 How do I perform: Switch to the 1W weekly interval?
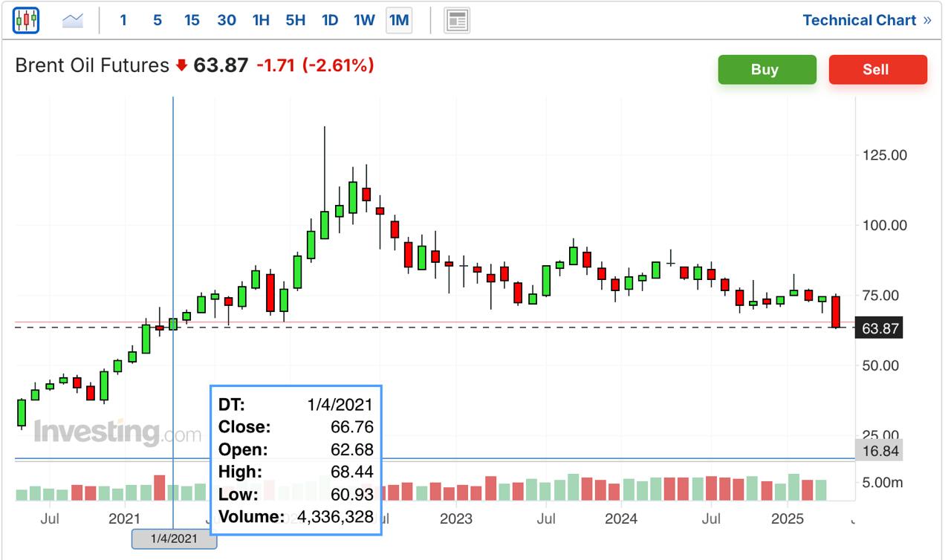[x=364, y=20]
